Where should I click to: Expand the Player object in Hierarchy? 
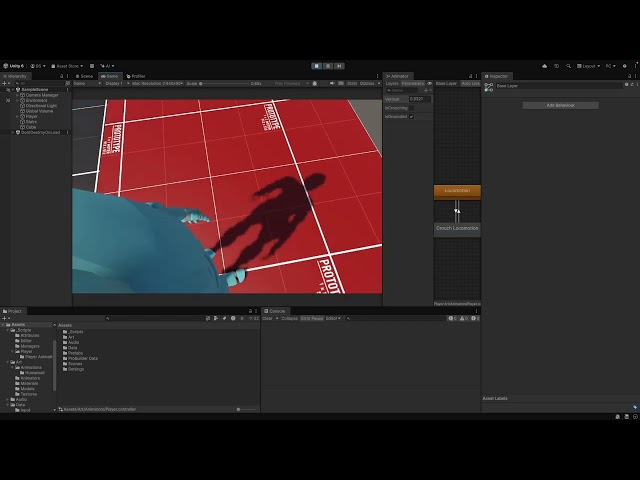point(17,116)
